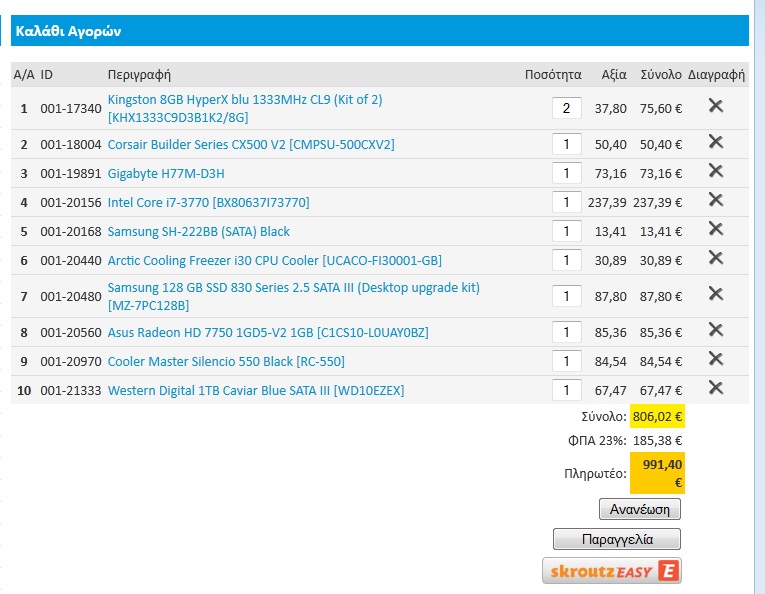
Task: Open Samsung 128 GB SSD 830 link
Action: 294,297
